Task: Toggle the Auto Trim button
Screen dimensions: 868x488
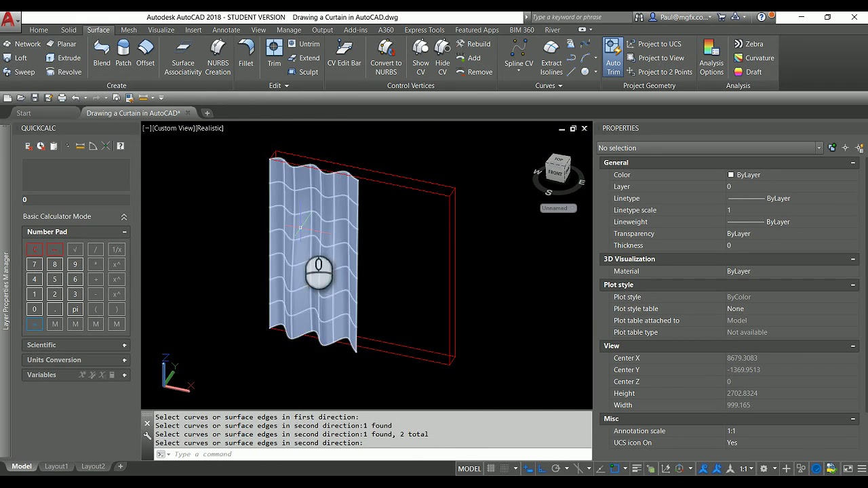Action: click(613, 57)
